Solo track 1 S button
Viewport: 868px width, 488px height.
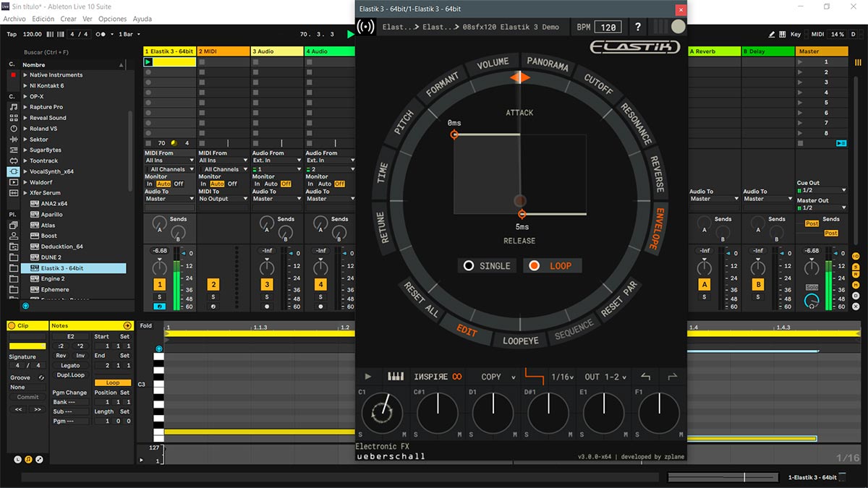[159, 297]
